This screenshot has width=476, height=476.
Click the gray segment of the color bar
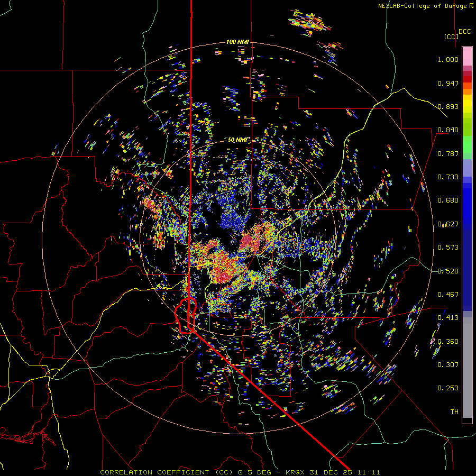(467, 368)
